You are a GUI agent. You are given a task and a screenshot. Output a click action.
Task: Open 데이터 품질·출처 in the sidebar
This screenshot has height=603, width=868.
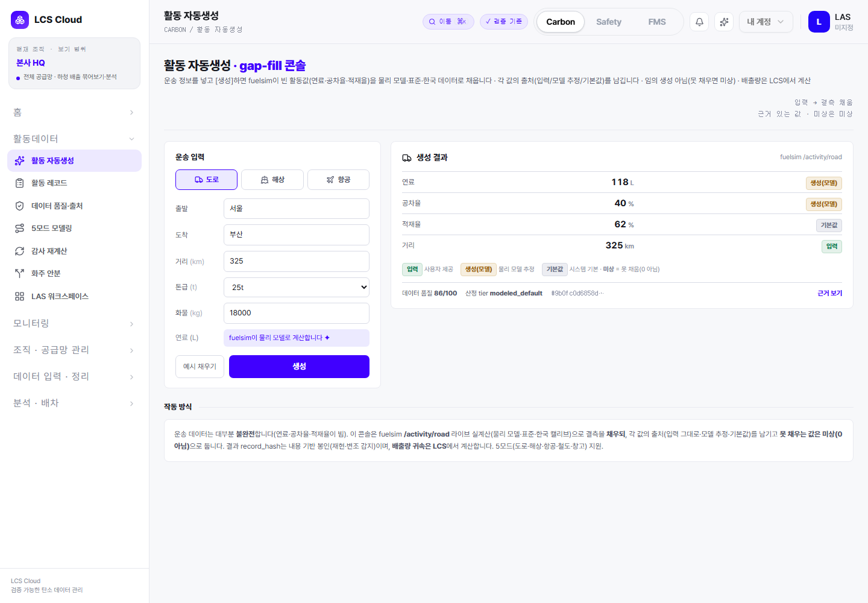[74, 206]
